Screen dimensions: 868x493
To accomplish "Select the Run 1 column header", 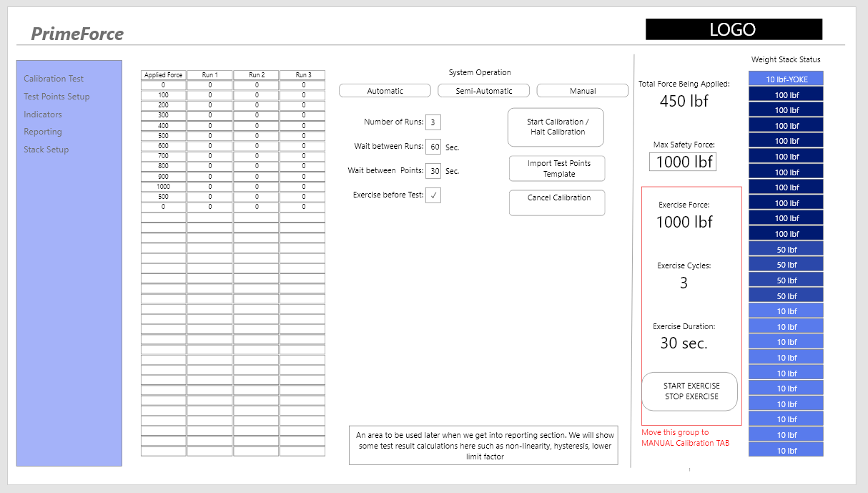I will (x=210, y=75).
